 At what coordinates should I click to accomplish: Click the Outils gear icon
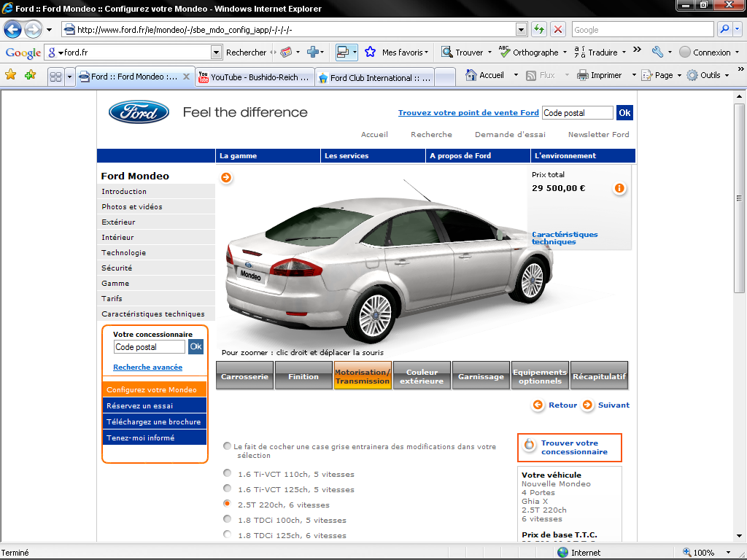(692, 75)
